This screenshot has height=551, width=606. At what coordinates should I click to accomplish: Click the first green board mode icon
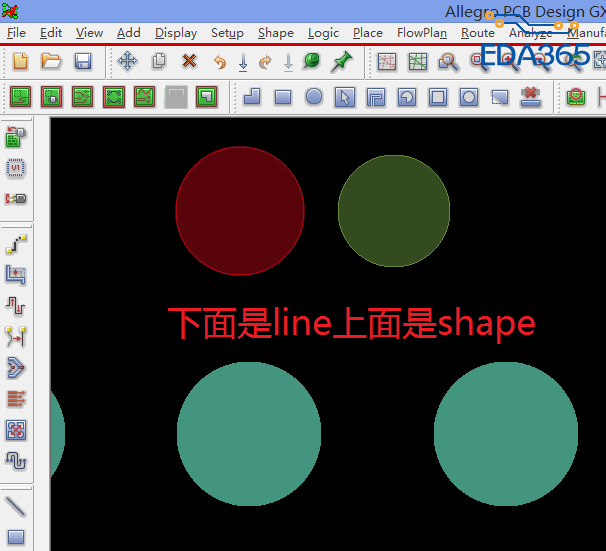[x=20, y=97]
